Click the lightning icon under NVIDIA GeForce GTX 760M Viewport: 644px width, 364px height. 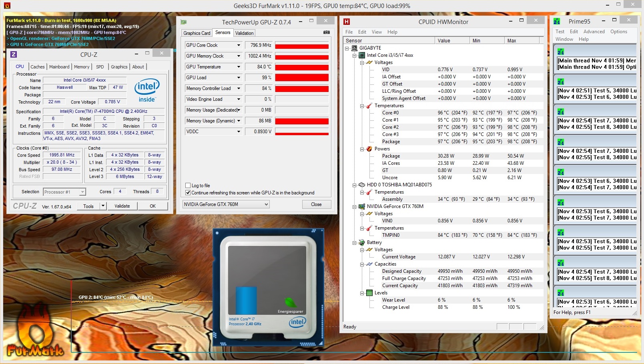click(369, 214)
